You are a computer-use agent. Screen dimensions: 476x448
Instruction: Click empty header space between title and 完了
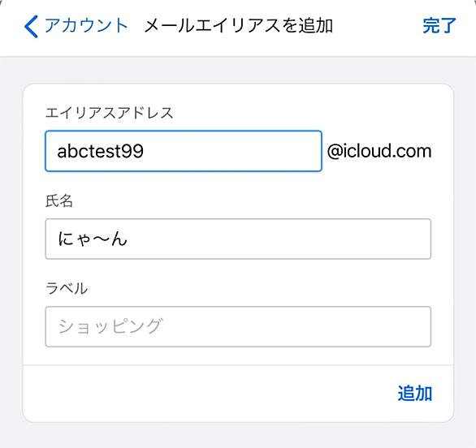click(x=378, y=25)
